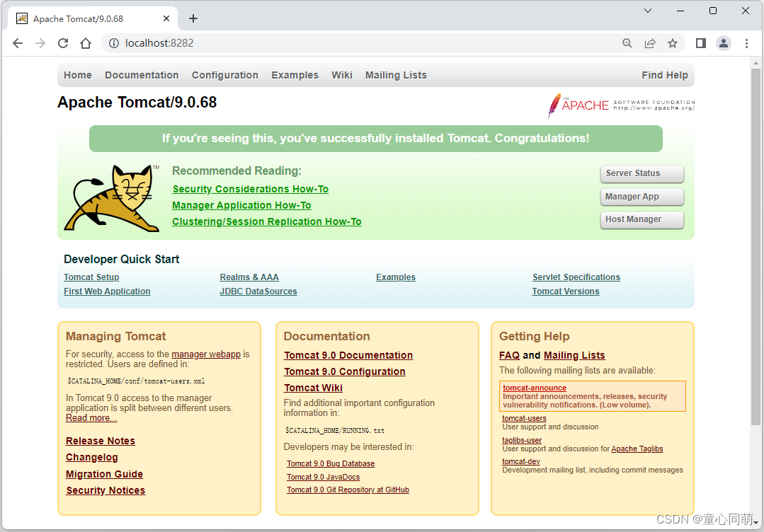Click the site information icon in address bar
Viewport: 764px width, 532px height.
click(114, 43)
